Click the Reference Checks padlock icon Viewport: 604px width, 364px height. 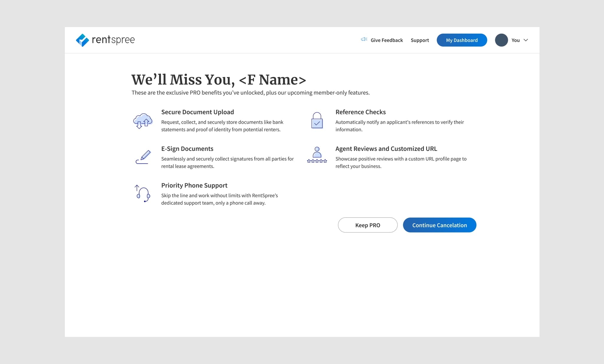[x=317, y=120]
